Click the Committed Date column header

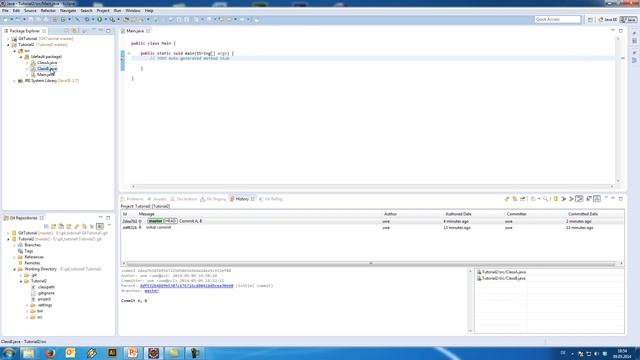point(583,214)
